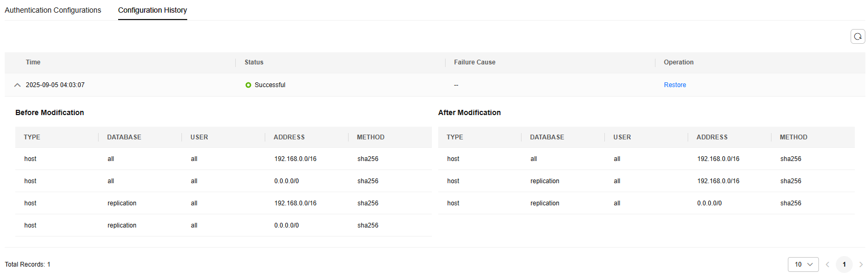The width and height of the screenshot is (868, 274).
Task: Click Before Modification ADDRESS column header
Action: 289,137
